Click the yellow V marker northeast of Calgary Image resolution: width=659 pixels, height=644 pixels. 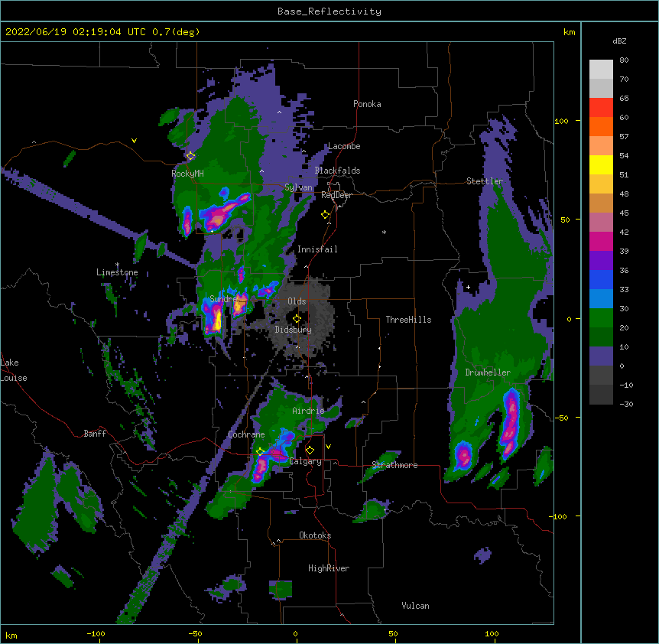pyautogui.click(x=328, y=447)
